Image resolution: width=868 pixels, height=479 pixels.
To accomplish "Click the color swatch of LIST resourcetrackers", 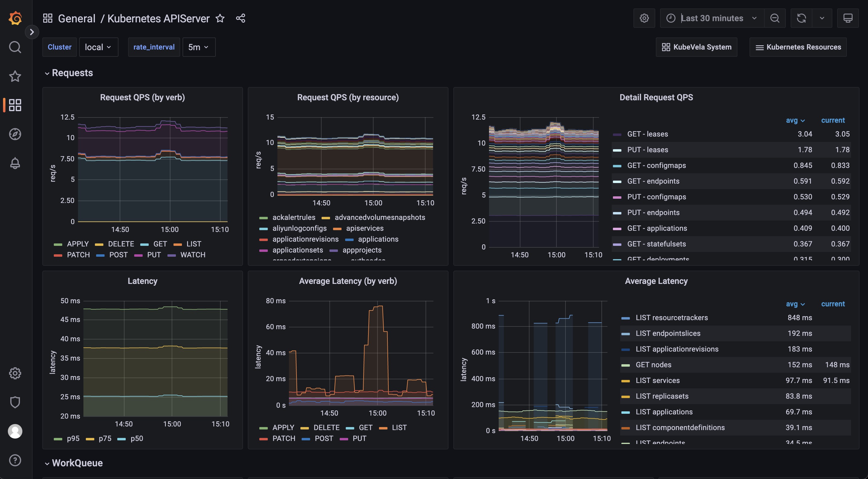I will (x=625, y=318).
